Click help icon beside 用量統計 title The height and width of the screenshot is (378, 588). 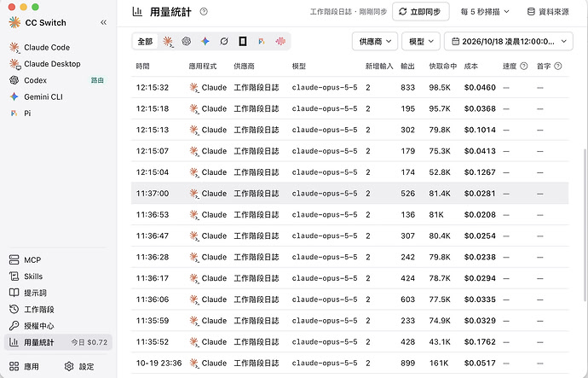tap(204, 12)
